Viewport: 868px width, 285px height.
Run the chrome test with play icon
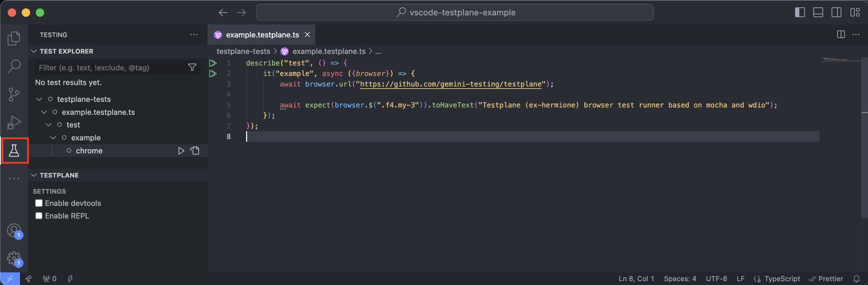point(181,151)
